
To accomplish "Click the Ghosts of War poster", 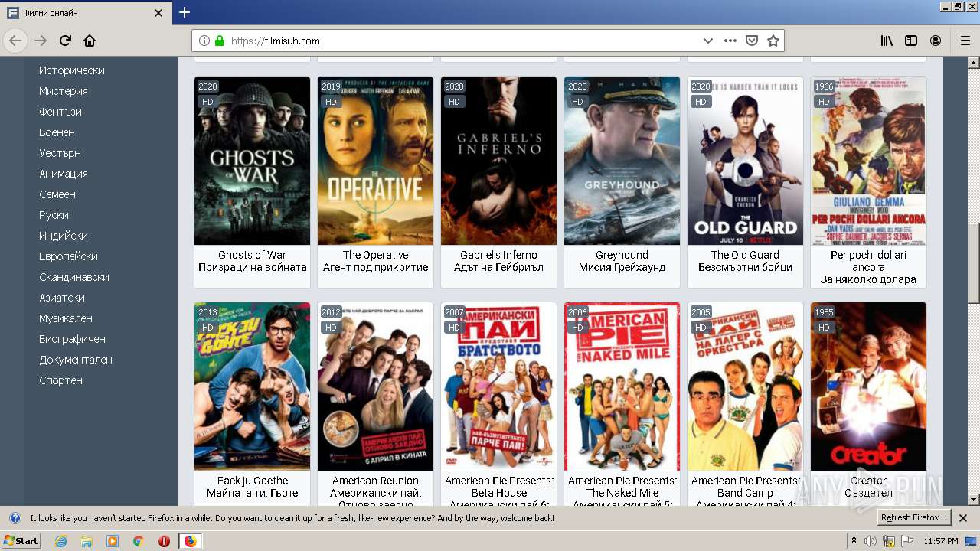I will pyautogui.click(x=252, y=161).
